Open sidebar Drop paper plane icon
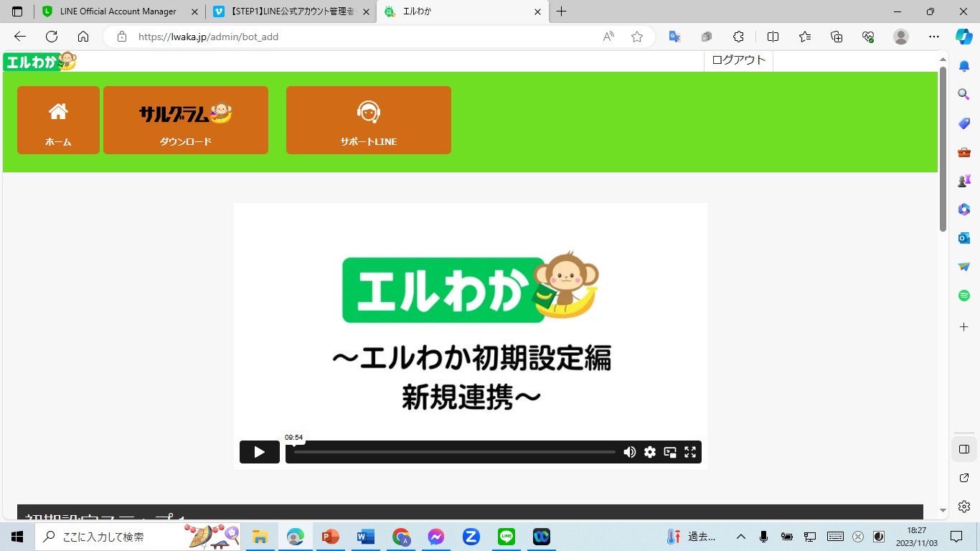Screen dimensions: 980x551 tap(964, 266)
